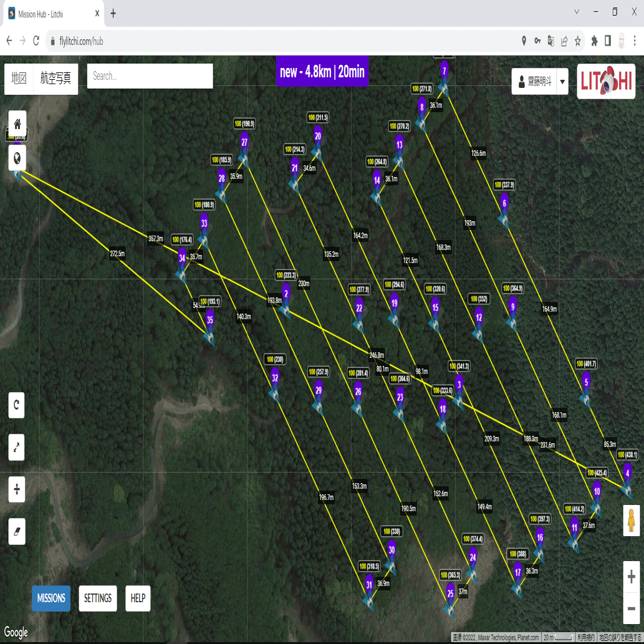This screenshot has width=644, height=644.
Task: Switch to 地図 map view
Action: coord(19,78)
